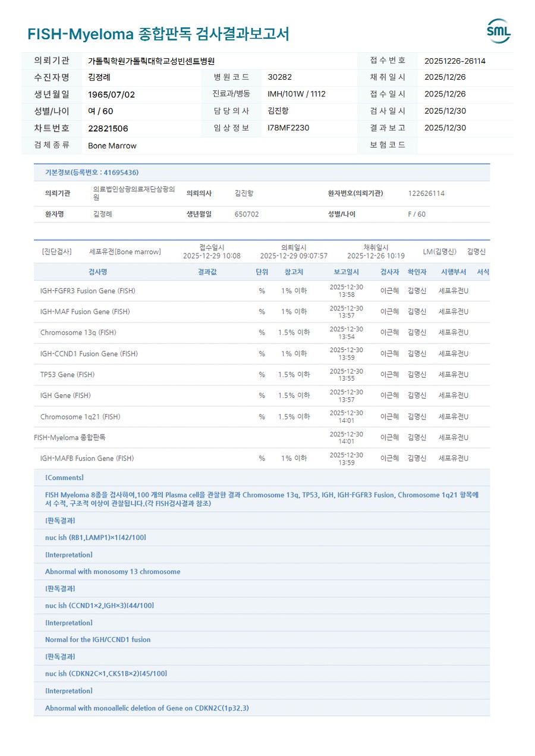Select result nuc ish (CDKN2C×1,CKS1B×2)[45/100]
The height and width of the screenshot is (756, 535).
(106, 673)
